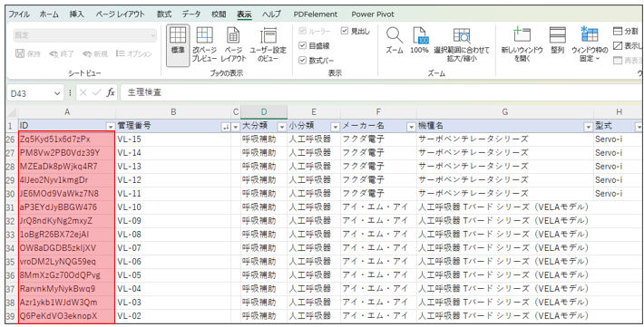Open the PDFelement tab
Screen dimensions: 644x327
(316, 14)
